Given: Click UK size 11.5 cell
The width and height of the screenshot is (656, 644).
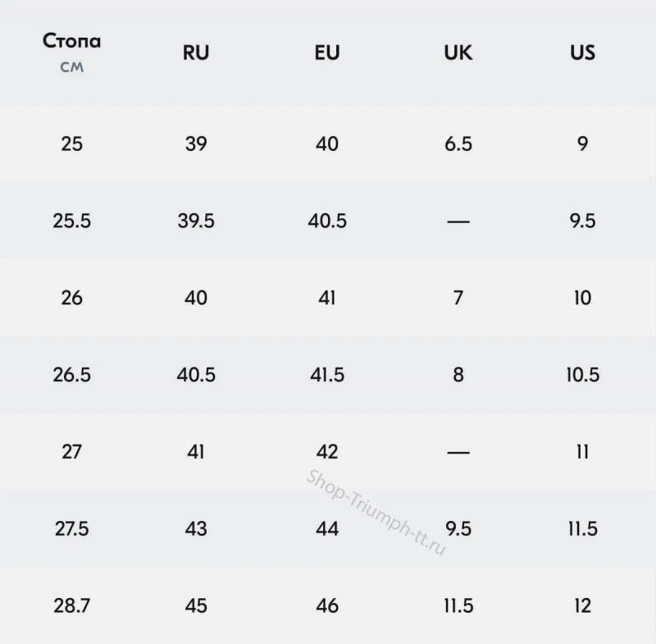Looking at the screenshot, I should tap(458, 606).
